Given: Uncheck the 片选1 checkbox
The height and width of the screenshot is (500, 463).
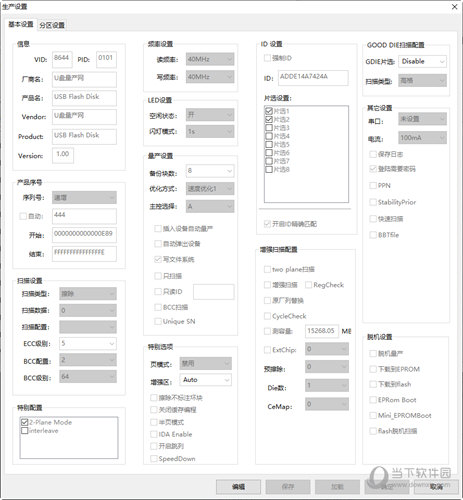Looking at the screenshot, I should coord(269,111).
